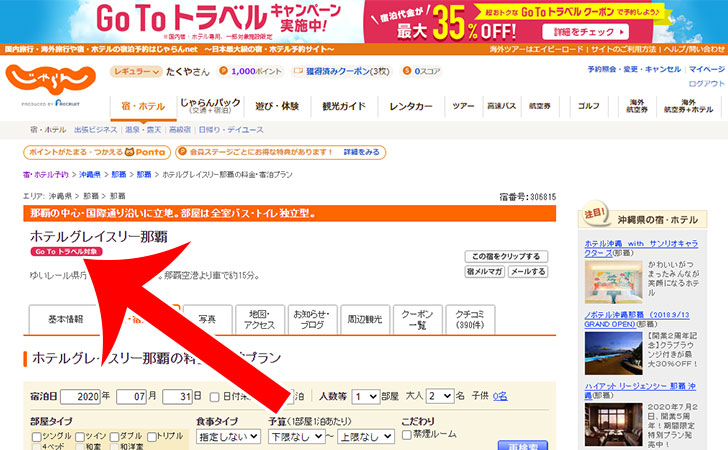This screenshot has width=728, height=450.
Task: Select the 海外航空券+ホテル navigation tab
Action: click(689, 106)
